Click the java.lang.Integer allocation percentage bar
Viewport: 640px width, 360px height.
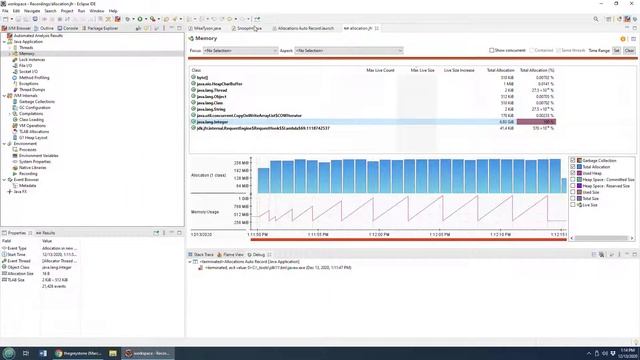[536, 122]
